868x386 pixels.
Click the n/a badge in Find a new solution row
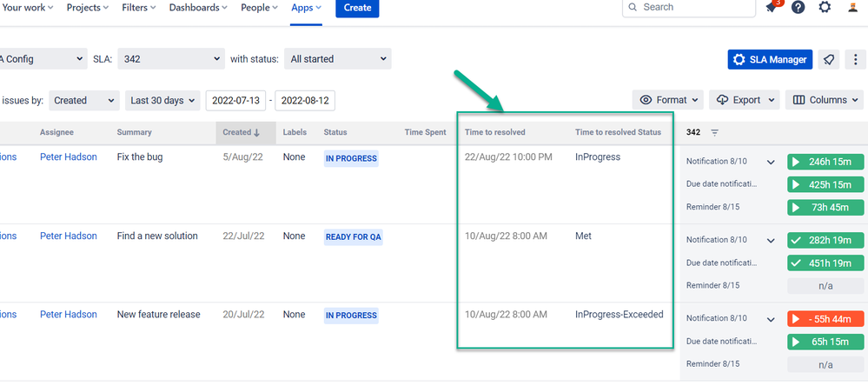(x=826, y=286)
